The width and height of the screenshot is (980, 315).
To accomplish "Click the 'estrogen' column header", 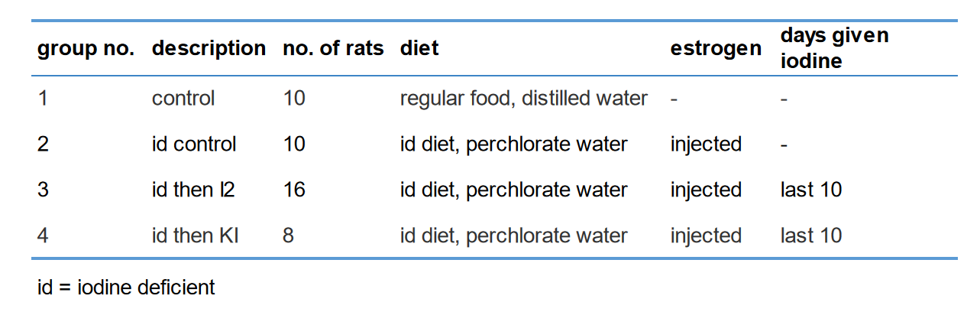I will point(716,48).
